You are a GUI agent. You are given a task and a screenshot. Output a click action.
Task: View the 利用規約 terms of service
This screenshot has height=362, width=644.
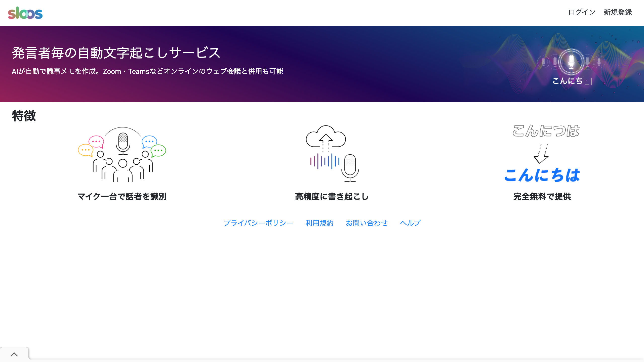pos(320,223)
